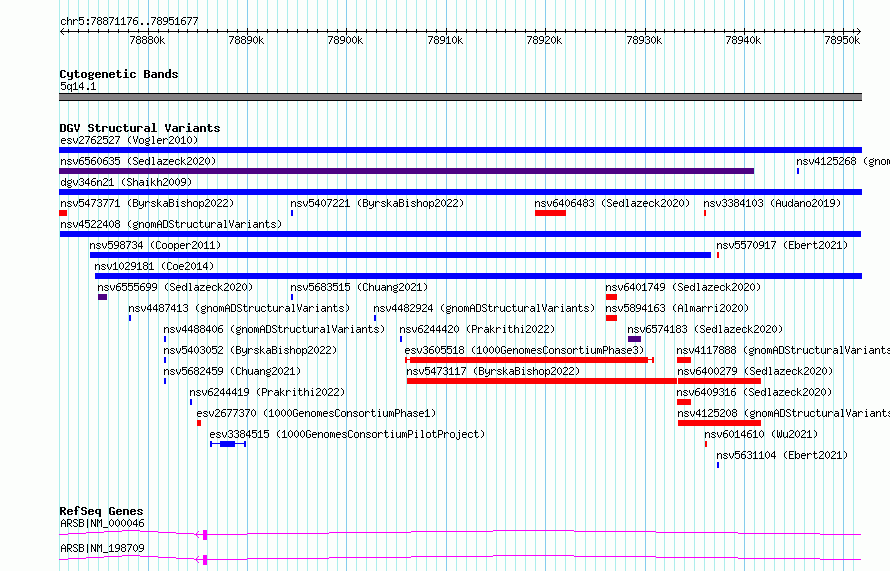The height and width of the screenshot is (571, 890).
Task: Click the nsv5473771 (ByrskaBishop2022) label
Action: click(x=147, y=203)
